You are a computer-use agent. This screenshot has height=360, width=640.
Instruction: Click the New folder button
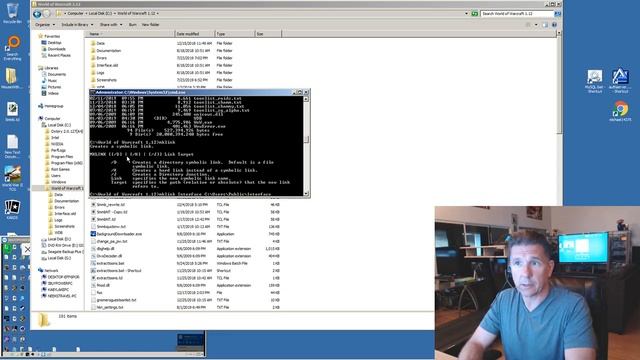click(150, 25)
